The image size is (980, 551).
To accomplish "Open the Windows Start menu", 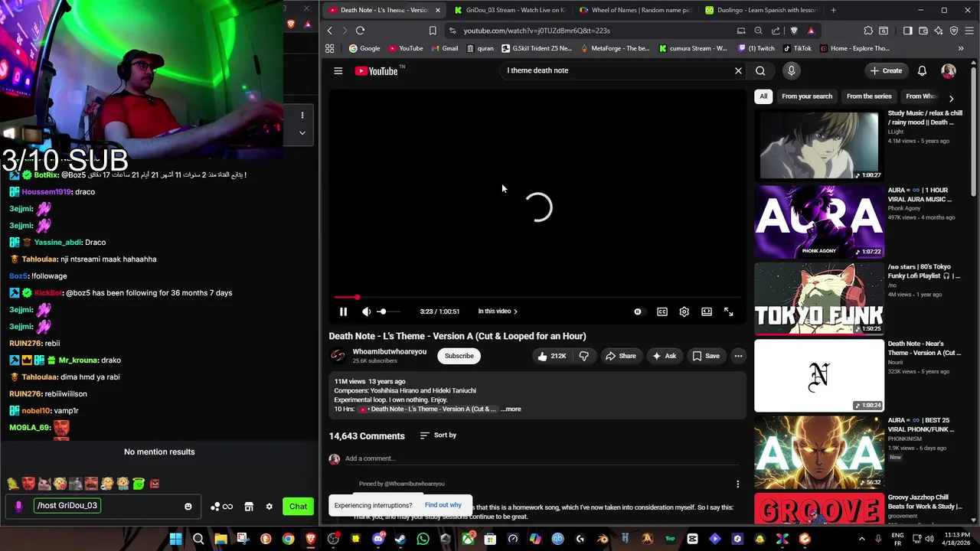I will pyautogui.click(x=176, y=539).
